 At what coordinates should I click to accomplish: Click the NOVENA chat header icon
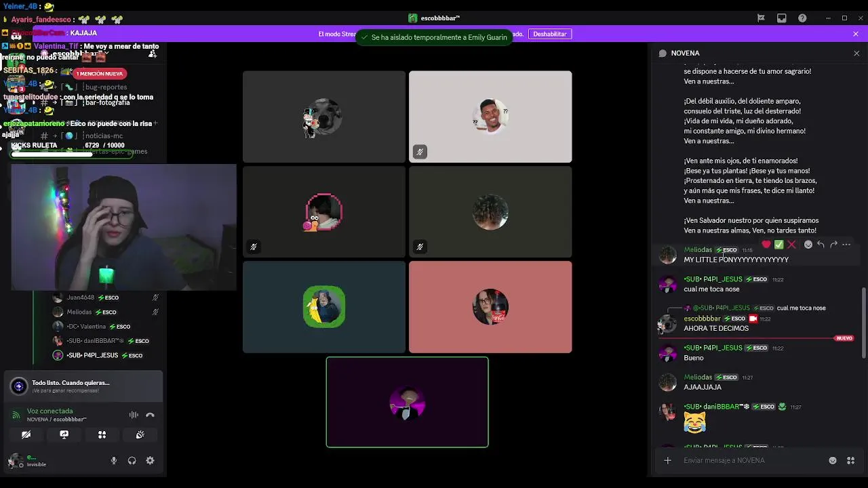(663, 53)
